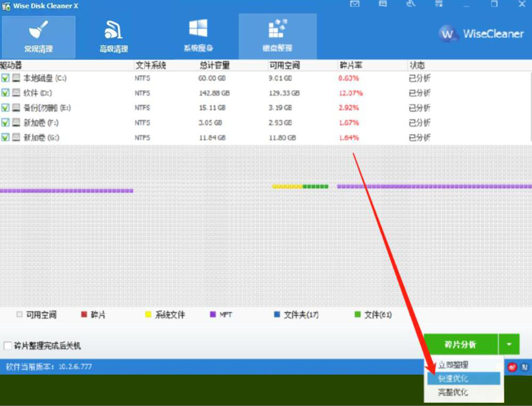The image size is (532, 406).
Task: Click the E: drive disk icon
Action: pyautogui.click(x=16, y=108)
